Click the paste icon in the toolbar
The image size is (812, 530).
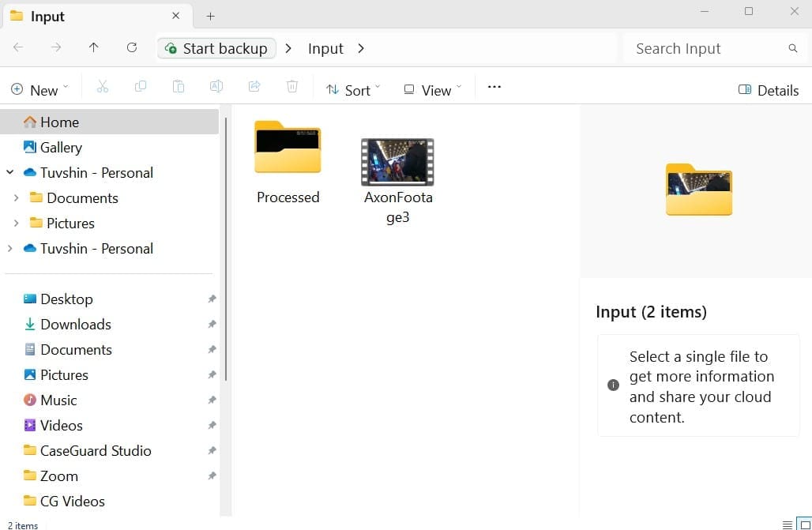[x=179, y=86]
